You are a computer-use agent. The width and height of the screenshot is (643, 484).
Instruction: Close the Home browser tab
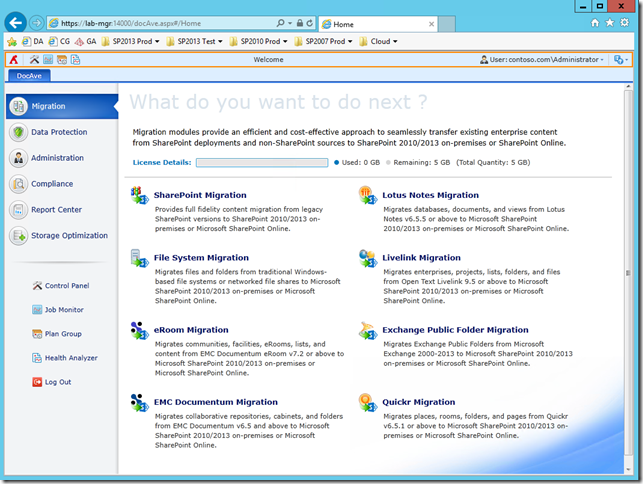point(431,24)
